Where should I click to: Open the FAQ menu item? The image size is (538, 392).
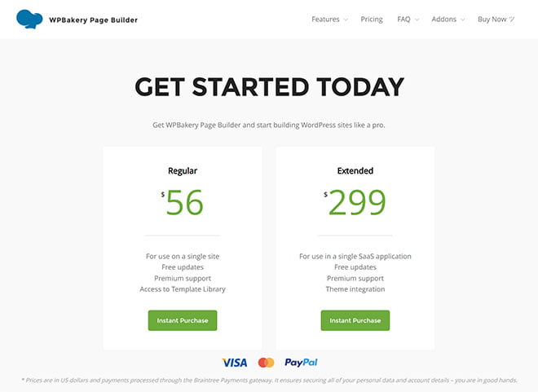point(403,20)
